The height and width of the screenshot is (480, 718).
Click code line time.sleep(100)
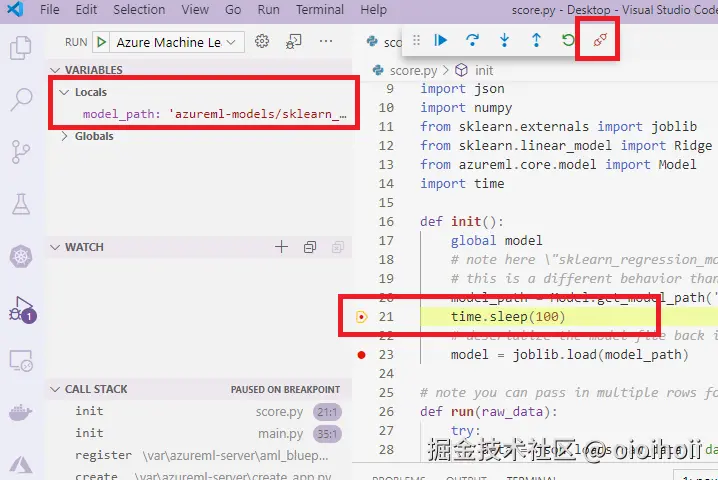(508, 317)
